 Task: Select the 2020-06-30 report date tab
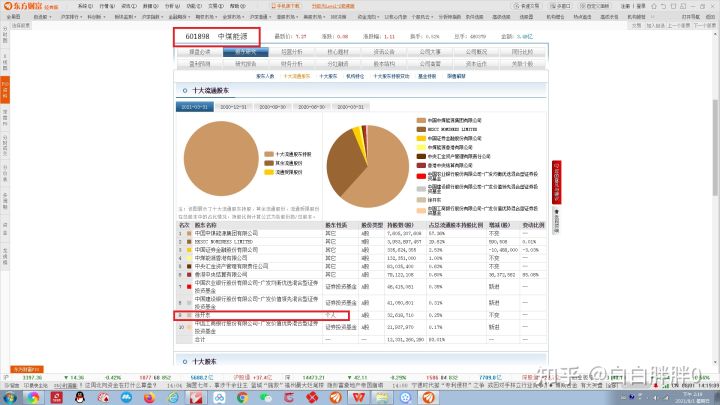coord(311,107)
